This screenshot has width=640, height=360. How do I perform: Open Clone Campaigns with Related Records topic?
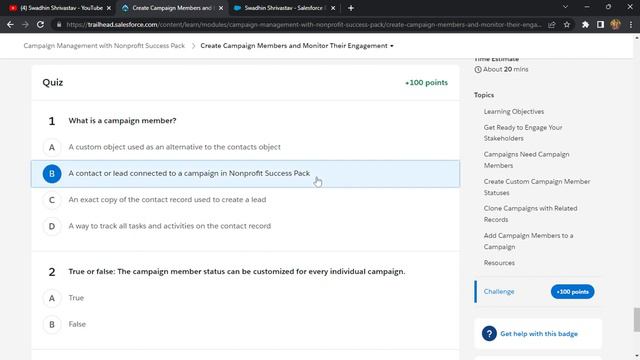530,213
